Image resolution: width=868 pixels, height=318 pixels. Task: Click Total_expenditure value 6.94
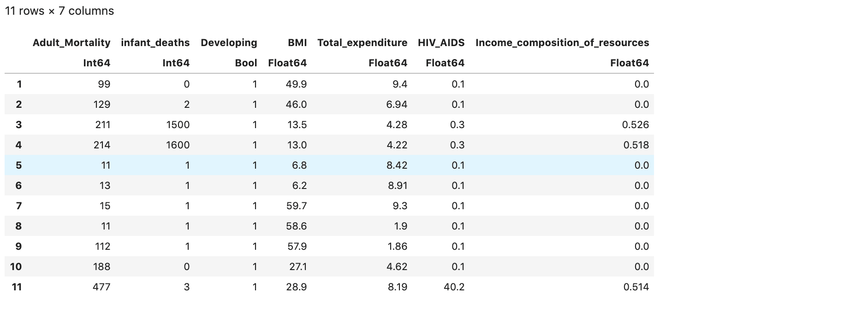(x=397, y=105)
